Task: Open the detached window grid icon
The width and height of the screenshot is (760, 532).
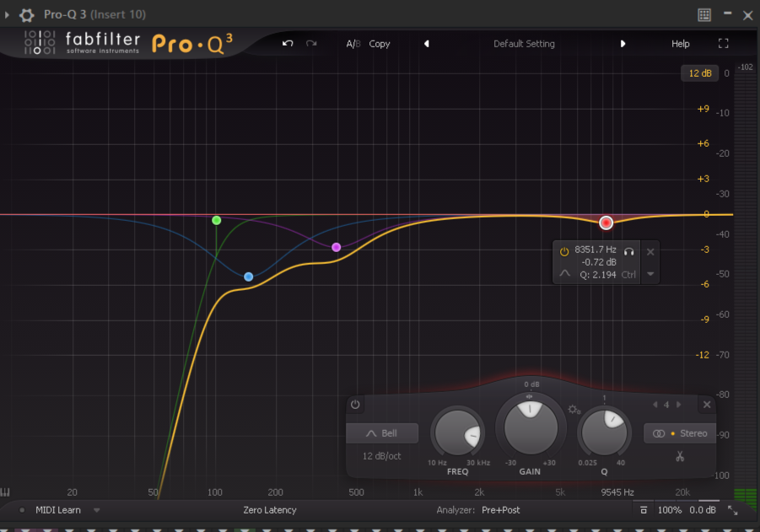Action: pos(704,15)
